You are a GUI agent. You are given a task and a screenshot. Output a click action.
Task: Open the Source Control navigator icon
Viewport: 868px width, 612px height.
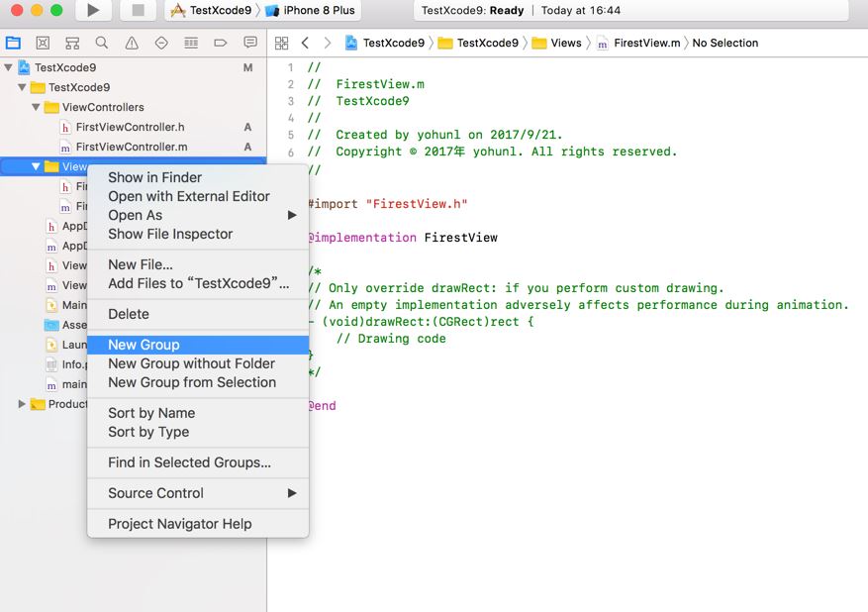click(x=43, y=43)
